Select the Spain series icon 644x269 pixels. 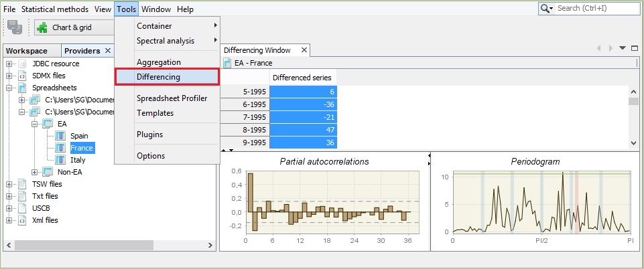60,136
